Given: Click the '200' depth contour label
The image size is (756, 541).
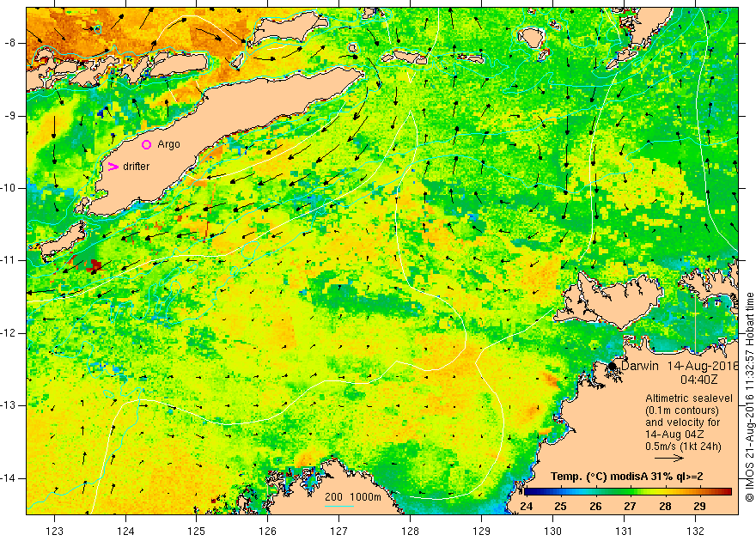Looking at the screenshot, I should coord(333,497).
